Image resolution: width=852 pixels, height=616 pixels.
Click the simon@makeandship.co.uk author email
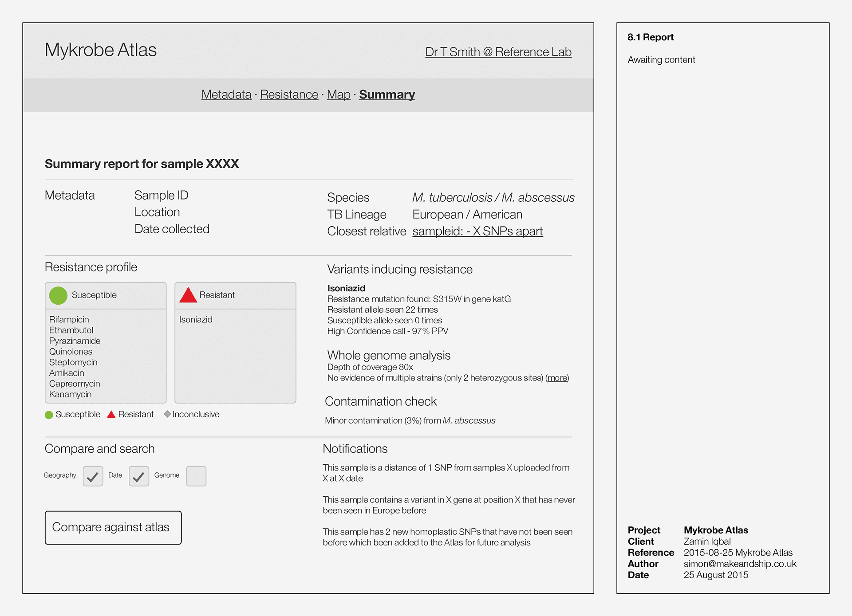pyautogui.click(x=740, y=564)
